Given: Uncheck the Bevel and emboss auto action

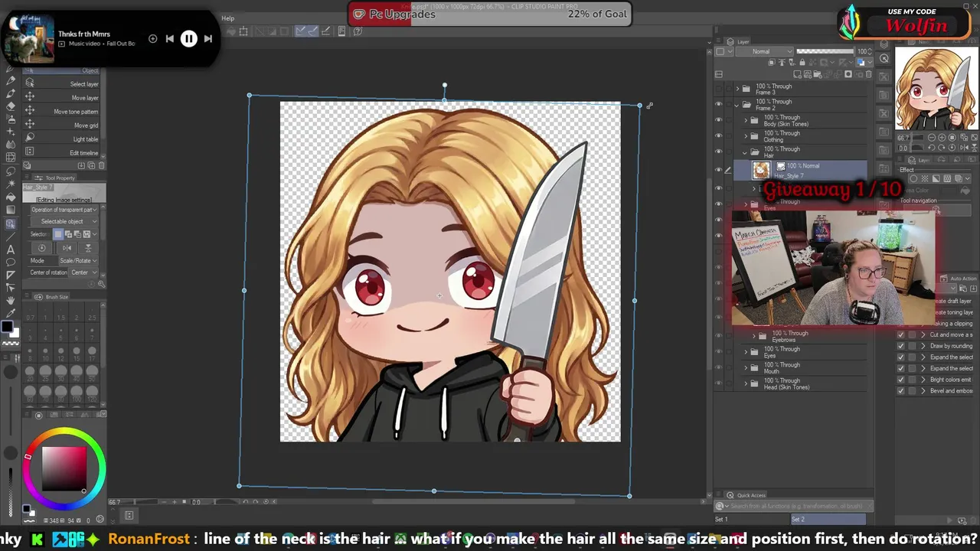Looking at the screenshot, I should [900, 391].
